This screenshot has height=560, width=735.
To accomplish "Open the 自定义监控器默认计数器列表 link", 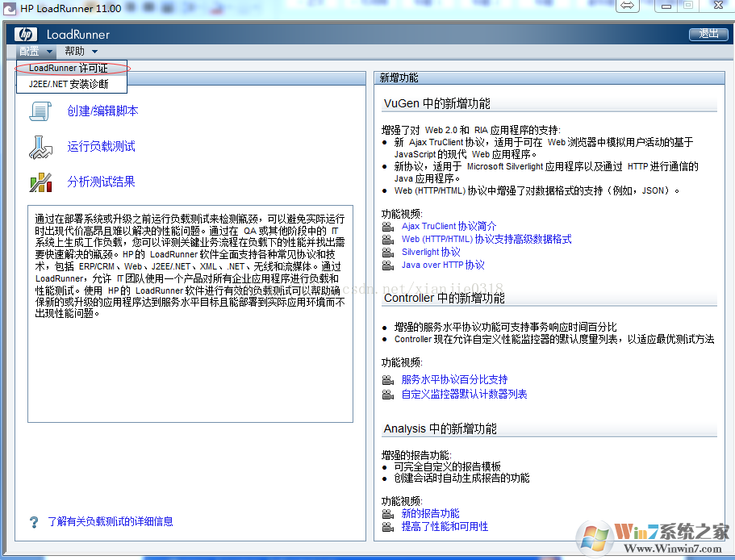I will [x=466, y=393].
